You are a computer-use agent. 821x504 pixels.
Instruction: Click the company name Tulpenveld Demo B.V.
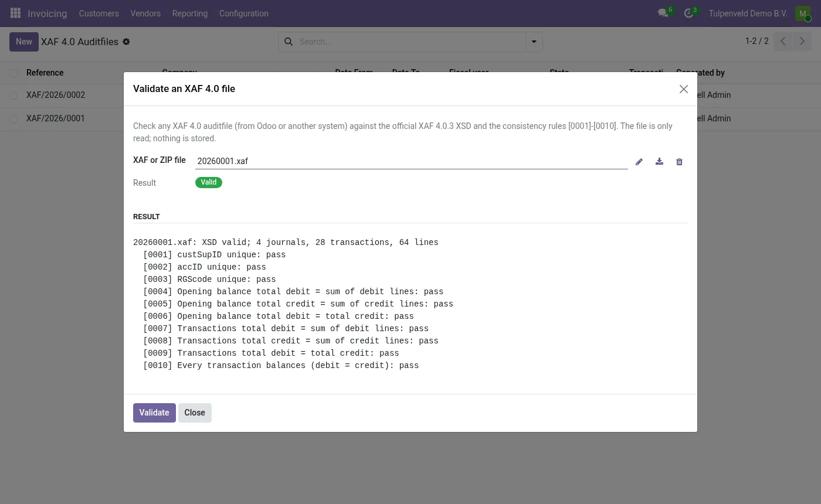pyautogui.click(x=748, y=13)
